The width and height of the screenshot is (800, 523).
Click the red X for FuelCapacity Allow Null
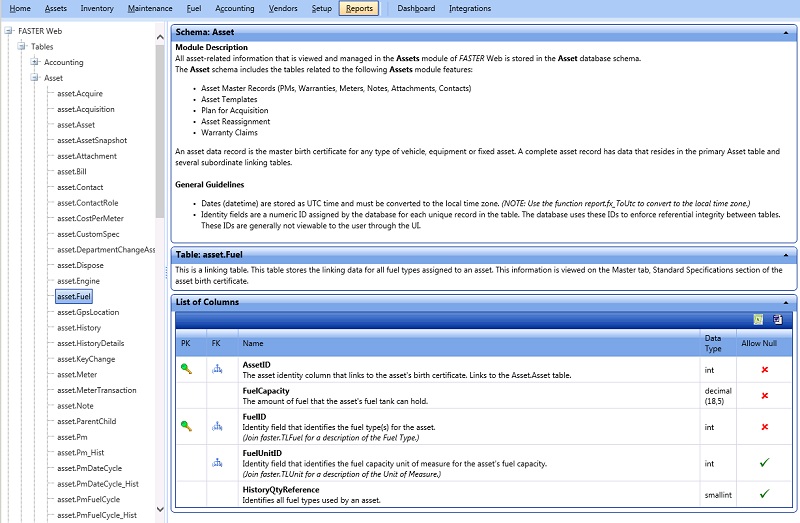764,395
